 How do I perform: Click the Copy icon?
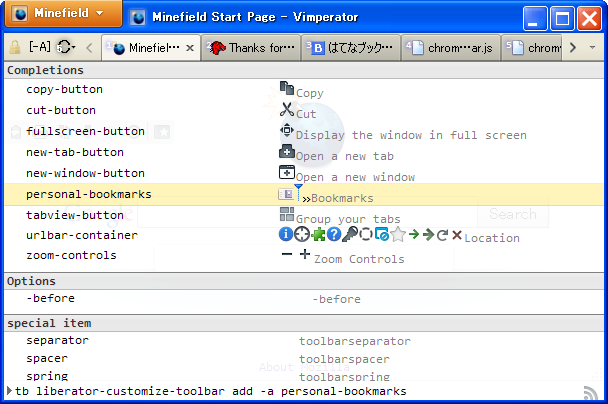pyautogui.click(x=287, y=88)
